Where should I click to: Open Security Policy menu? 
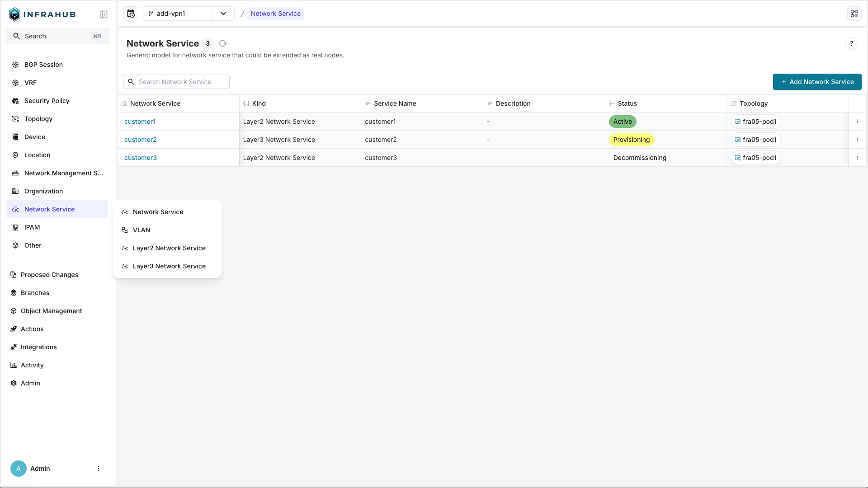pos(57,101)
